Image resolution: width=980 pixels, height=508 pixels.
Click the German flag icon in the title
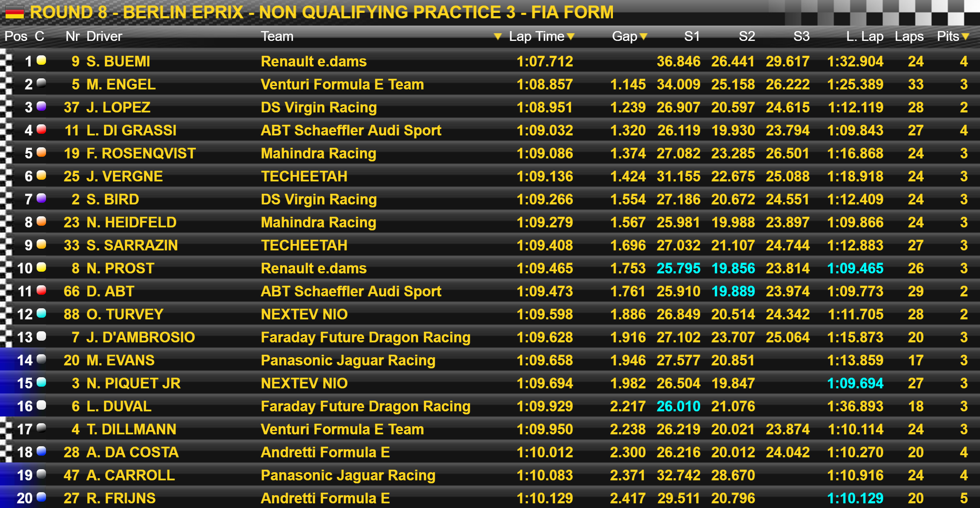point(14,12)
